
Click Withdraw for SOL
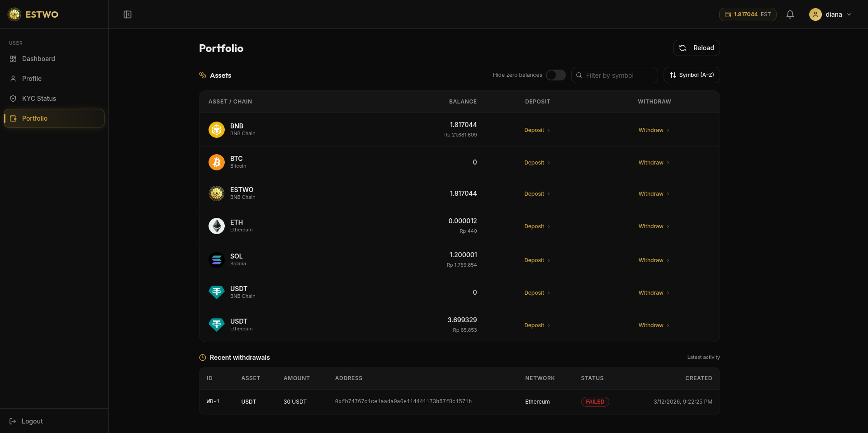click(x=654, y=260)
